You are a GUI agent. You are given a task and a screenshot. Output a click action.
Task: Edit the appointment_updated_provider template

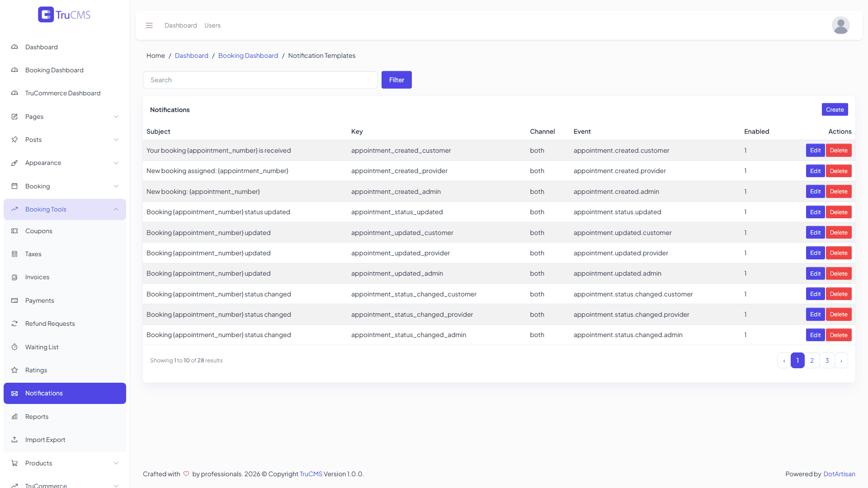pos(815,253)
